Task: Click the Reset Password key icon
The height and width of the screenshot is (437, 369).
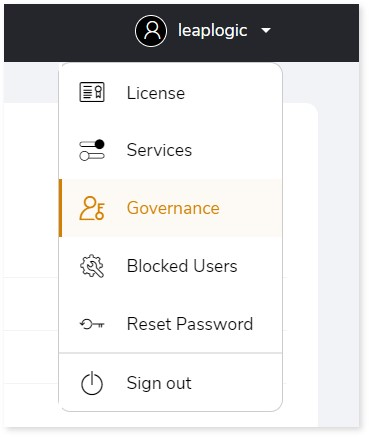Action: [x=92, y=324]
